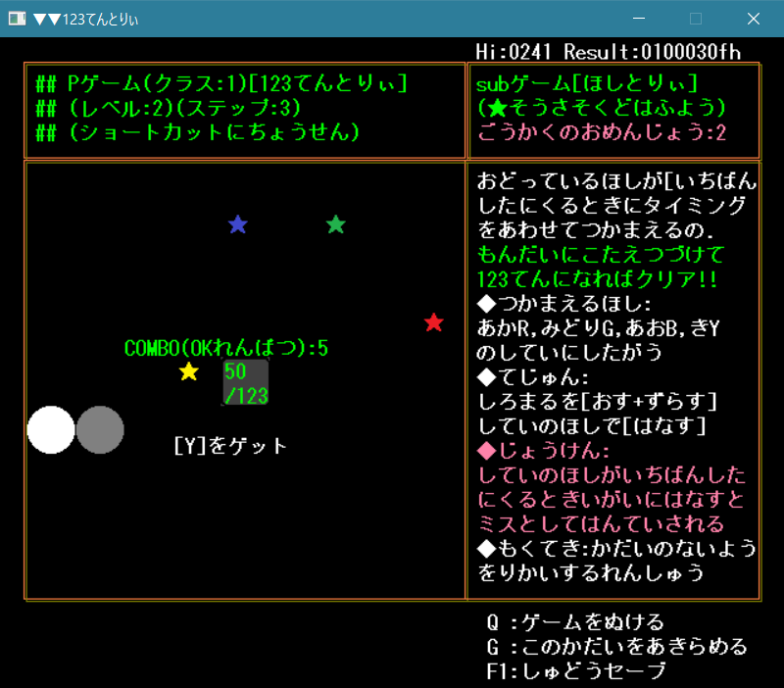Click the yellow star next to the score

pos(189,371)
